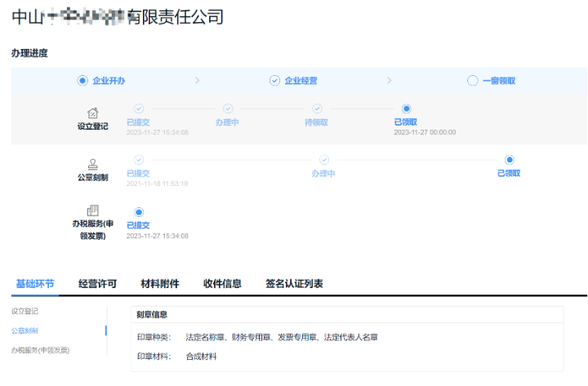
Task: Open the 一窗领取 stage label
Action: pyautogui.click(x=499, y=81)
